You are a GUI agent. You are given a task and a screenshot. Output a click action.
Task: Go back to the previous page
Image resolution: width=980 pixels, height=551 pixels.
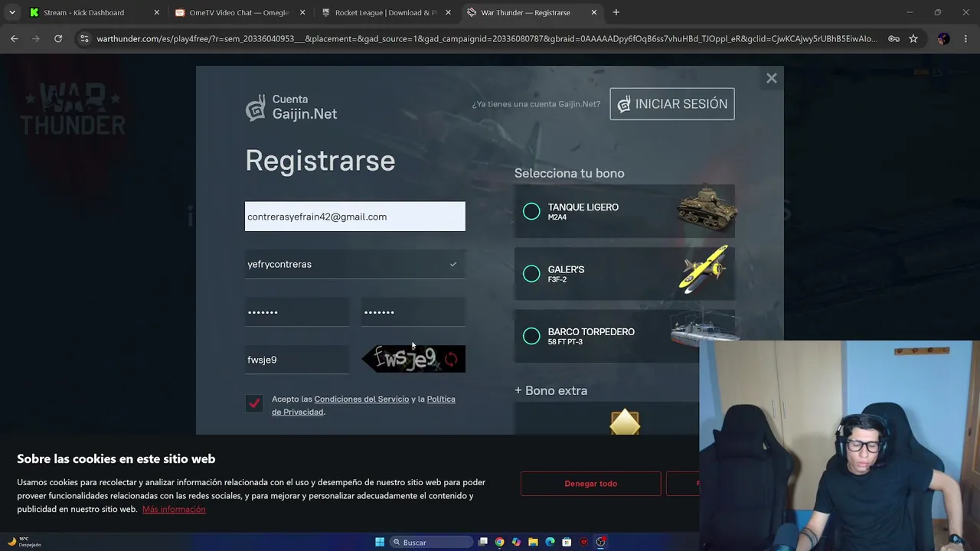(15, 38)
